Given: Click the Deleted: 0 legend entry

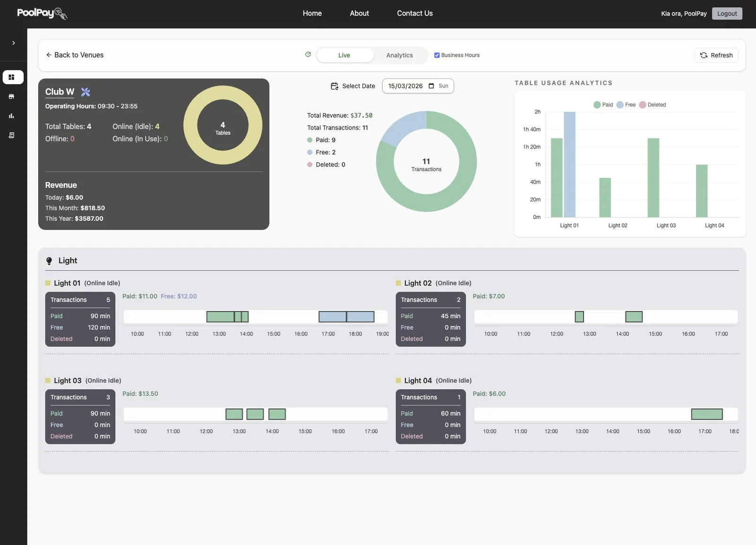Looking at the screenshot, I should (x=326, y=164).
